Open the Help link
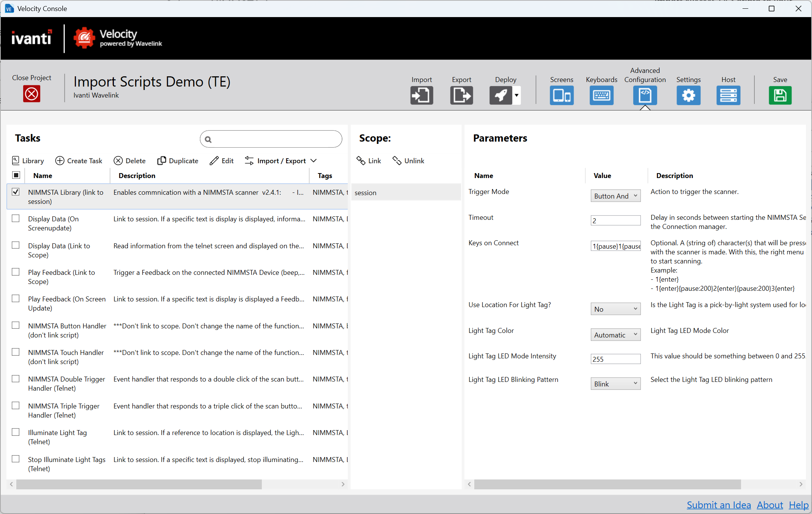This screenshot has width=812, height=514. pos(798,505)
